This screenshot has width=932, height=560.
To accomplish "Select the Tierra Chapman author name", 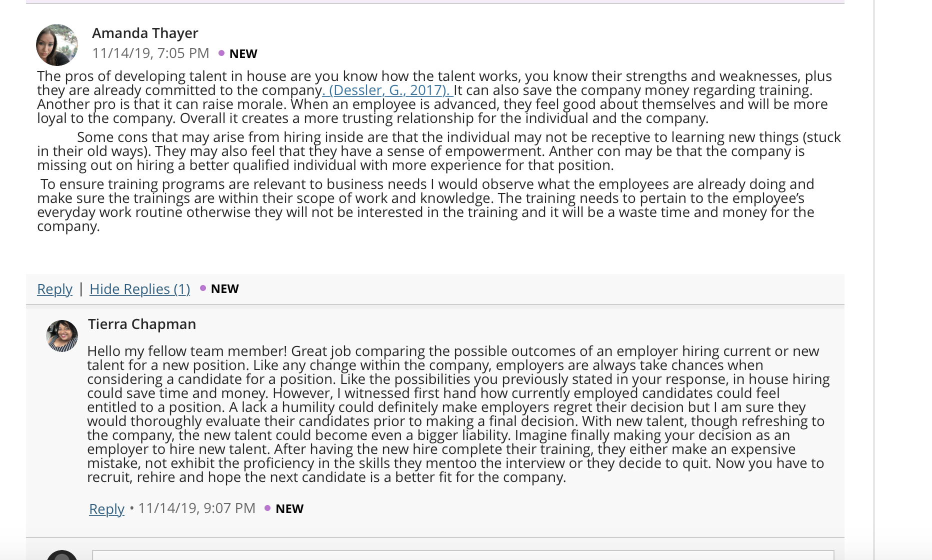I will point(142,324).
